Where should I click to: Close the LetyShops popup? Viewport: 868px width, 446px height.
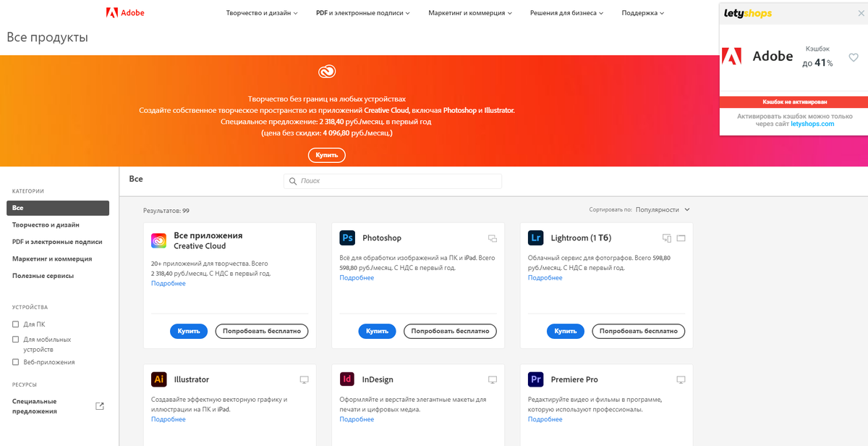[861, 13]
